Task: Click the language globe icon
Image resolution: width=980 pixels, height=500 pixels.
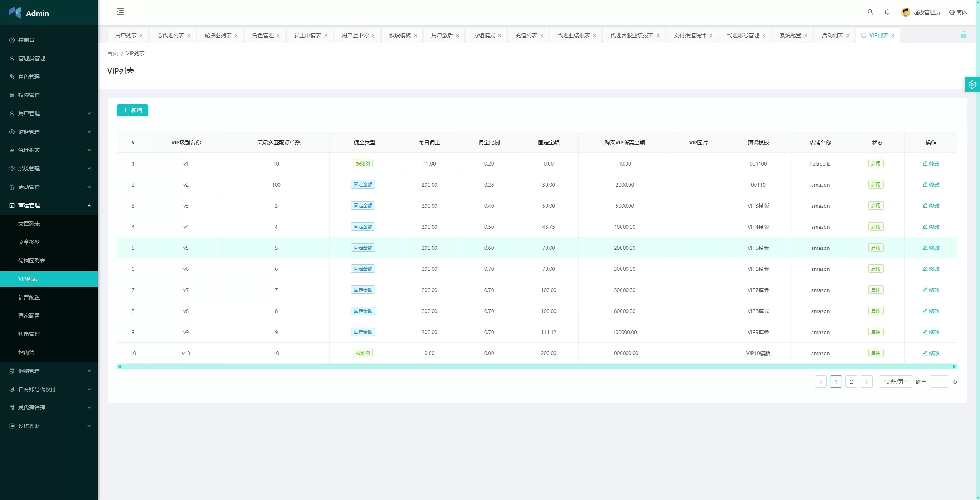Action: [x=952, y=12]
